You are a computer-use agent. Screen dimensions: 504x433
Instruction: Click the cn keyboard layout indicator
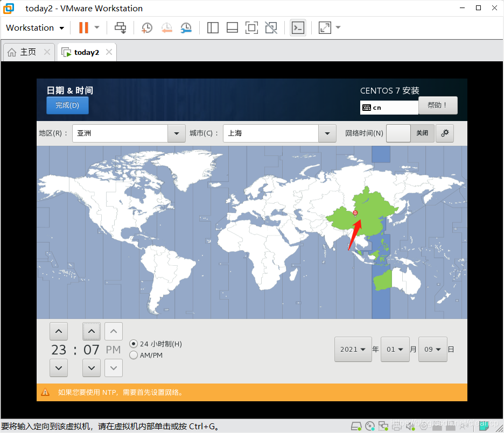click(x=389, y=108)
